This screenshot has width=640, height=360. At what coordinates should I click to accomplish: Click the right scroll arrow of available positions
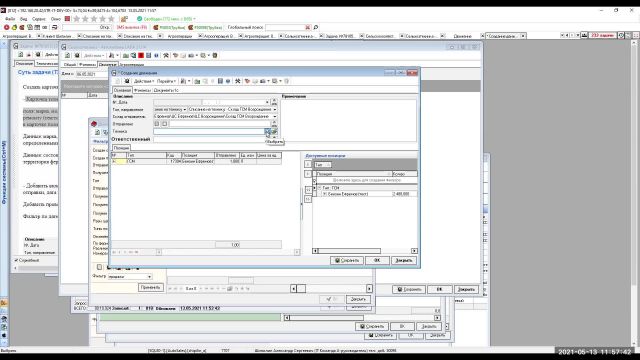(414, 251)
